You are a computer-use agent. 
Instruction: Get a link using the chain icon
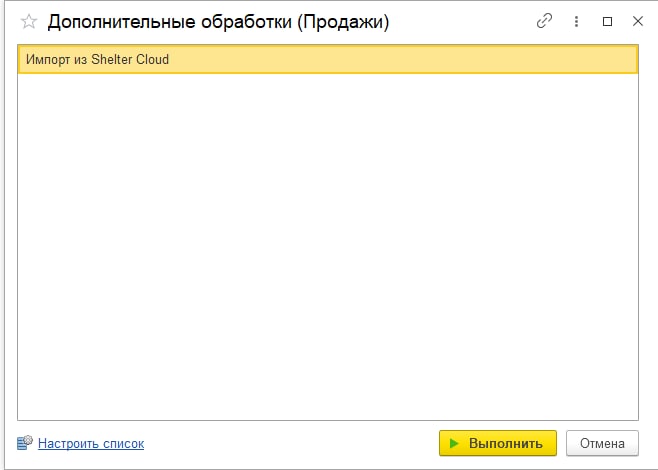pyautogui.click(x=544, y=21)
